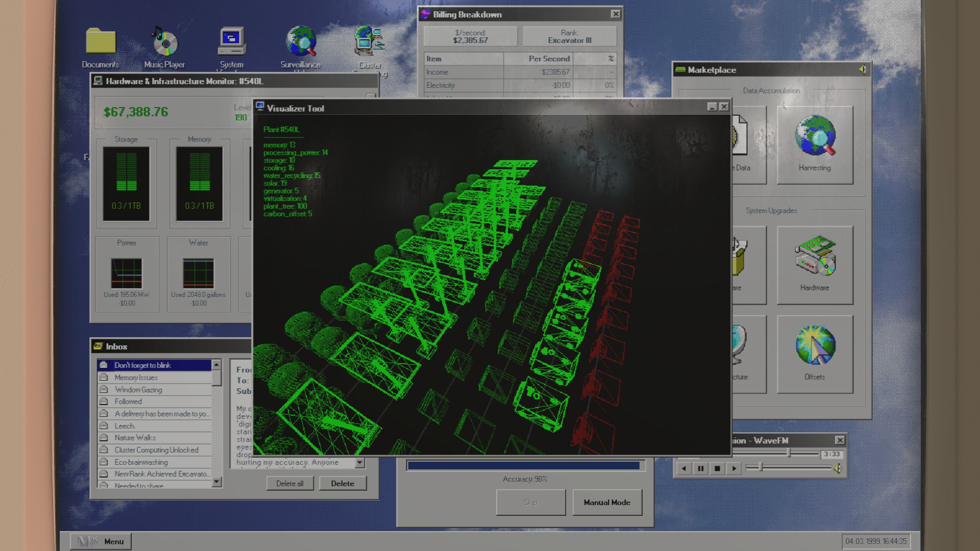This screenshot has height=551, width=980.
Task: Switch to Manual Mode
Action: 607,503
